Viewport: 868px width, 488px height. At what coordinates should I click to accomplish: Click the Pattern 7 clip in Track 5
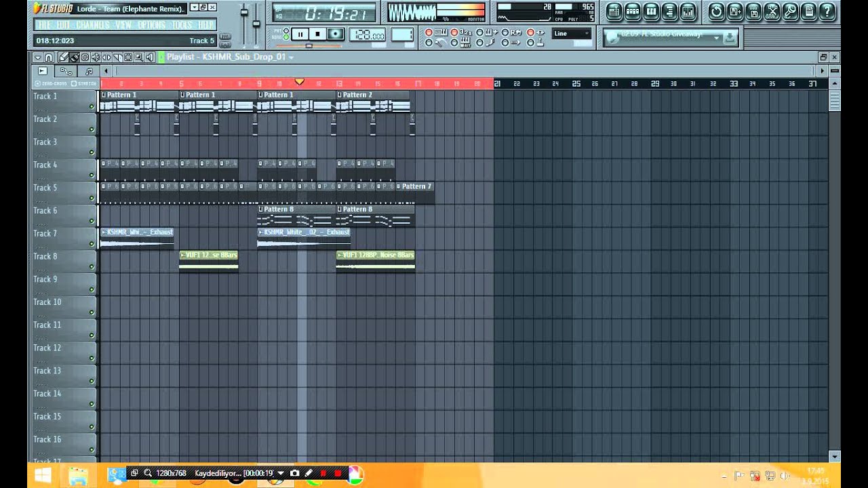[x=414, y=193]
